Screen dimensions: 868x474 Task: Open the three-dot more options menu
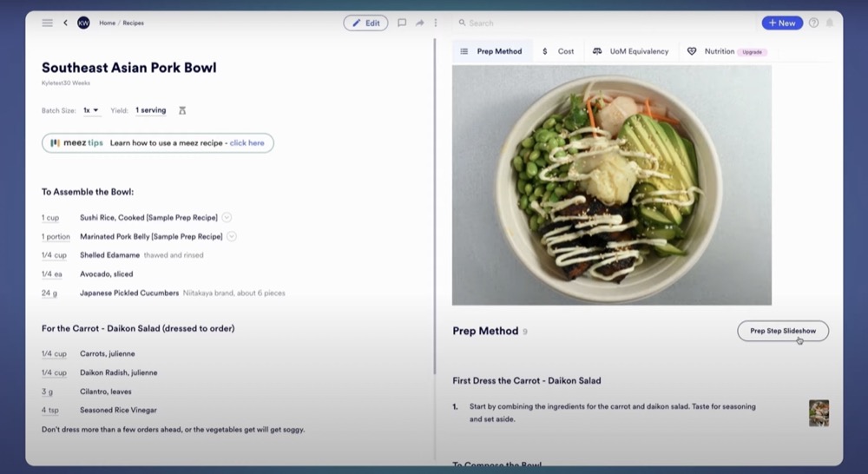pos(436,23)
